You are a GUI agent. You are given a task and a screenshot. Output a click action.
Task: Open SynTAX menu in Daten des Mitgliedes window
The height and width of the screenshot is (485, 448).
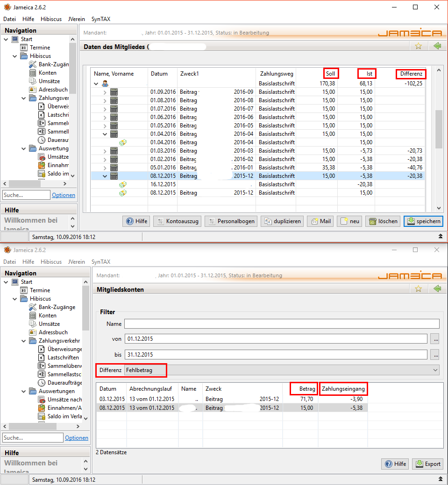pos(101,19)
